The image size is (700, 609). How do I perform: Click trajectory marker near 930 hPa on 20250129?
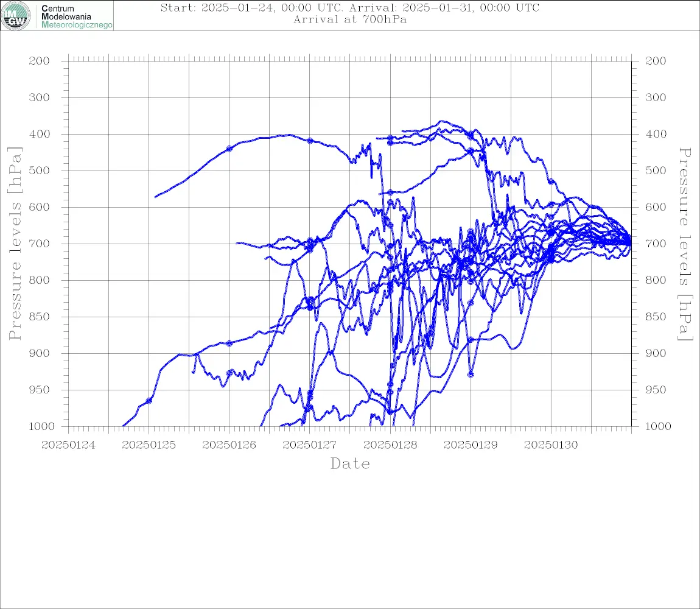tap(471, 375)
